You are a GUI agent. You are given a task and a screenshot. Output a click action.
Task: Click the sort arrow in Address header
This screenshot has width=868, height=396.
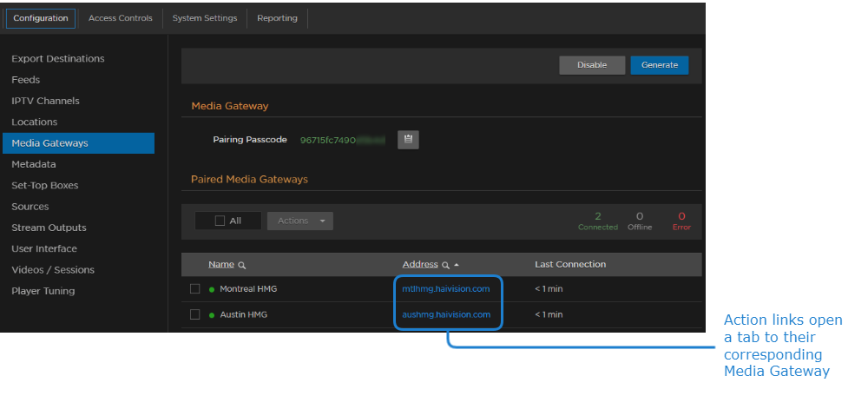457,265
